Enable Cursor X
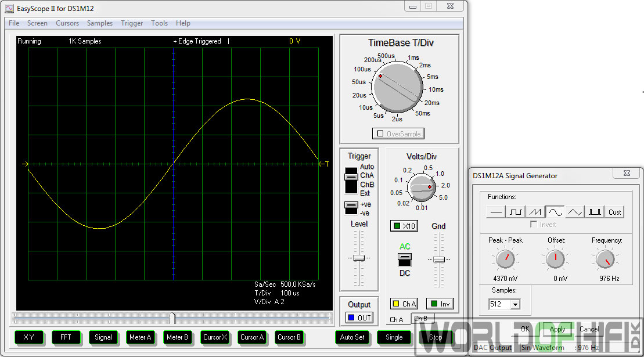Screen dimensions: 644x357 215,337
